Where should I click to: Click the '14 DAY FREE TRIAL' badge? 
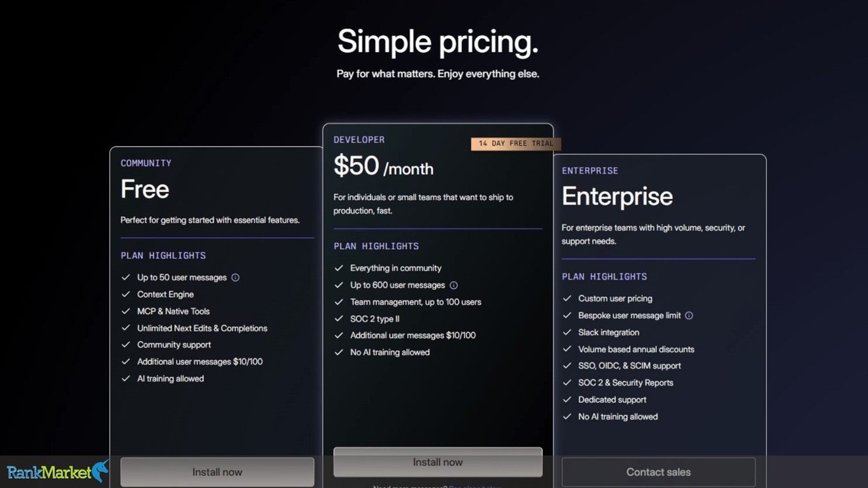click(516, 144)
